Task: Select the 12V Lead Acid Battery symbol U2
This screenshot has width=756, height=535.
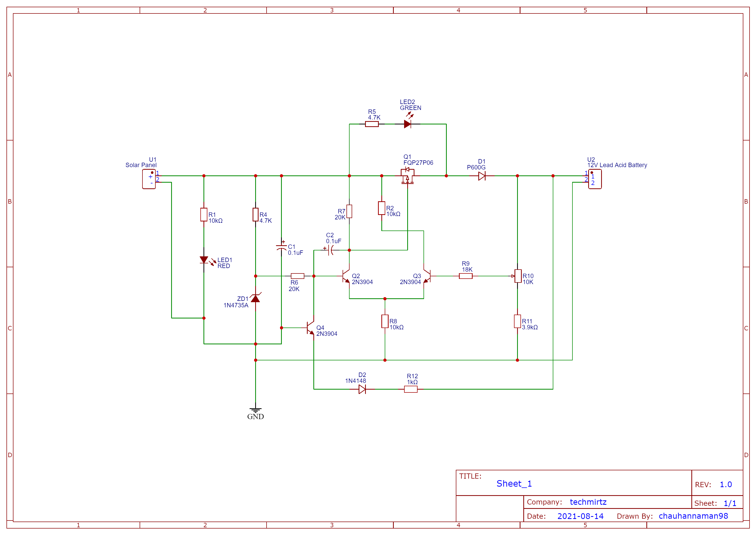Action: [x=595, y=178]
